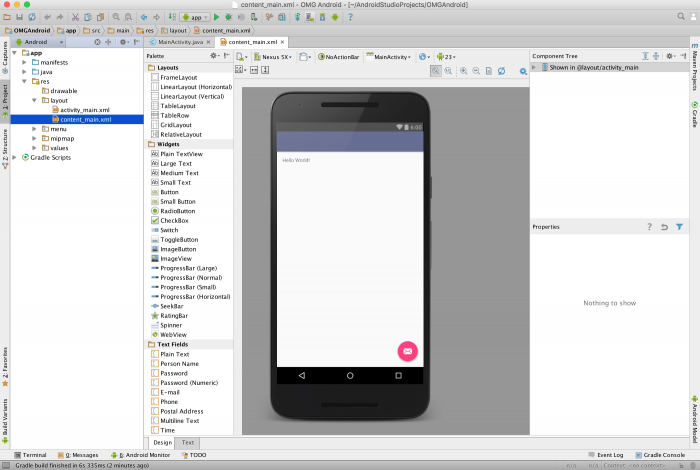
Task: Select the Design editor tab
Action: [162, 442]
